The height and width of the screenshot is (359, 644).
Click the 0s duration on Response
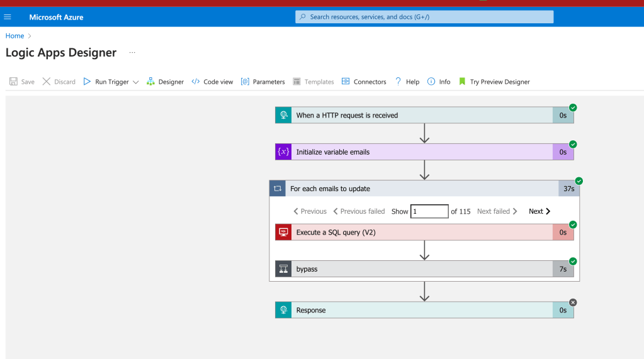tap(563, 310)
